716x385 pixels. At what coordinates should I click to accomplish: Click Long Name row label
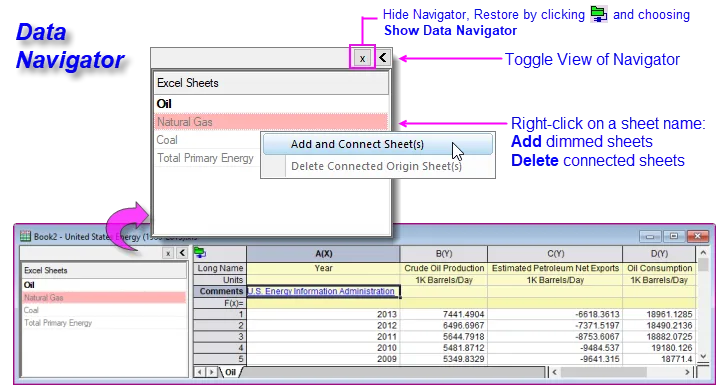click(x=220, y=268)
